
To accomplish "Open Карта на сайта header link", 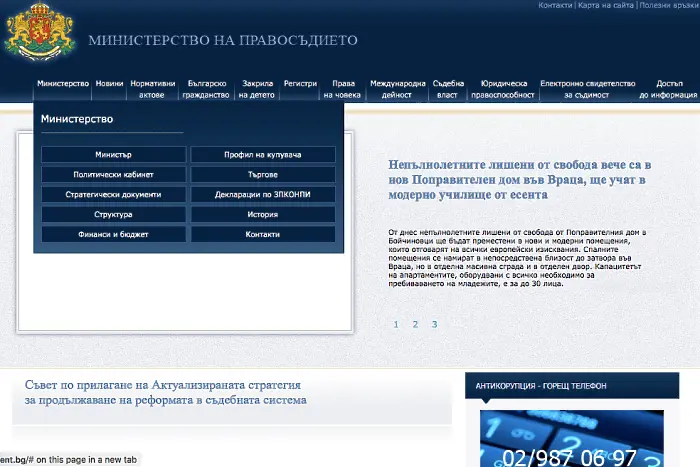I will point(605,5).
